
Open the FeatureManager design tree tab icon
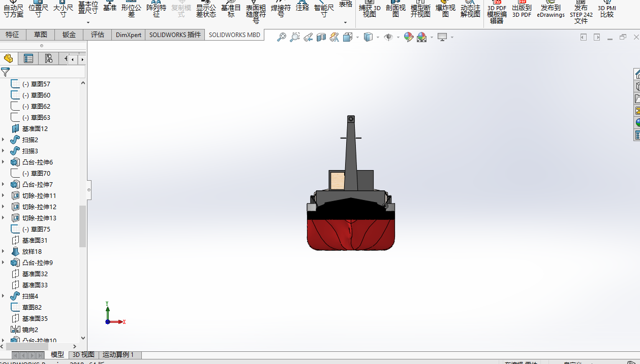(x=9, y=59)
